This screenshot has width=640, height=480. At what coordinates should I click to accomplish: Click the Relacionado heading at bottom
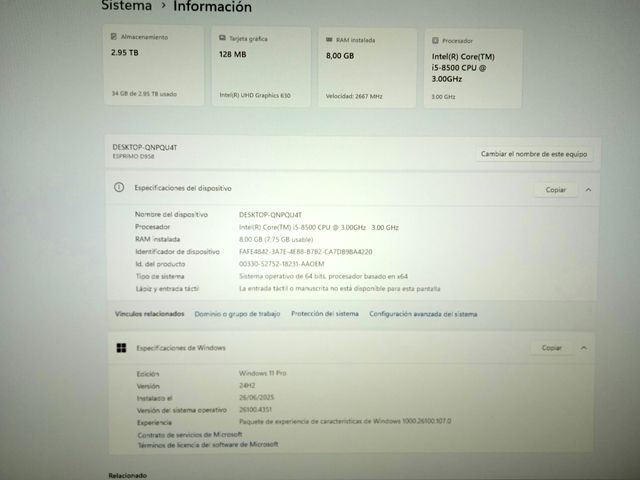click(127, 476)
